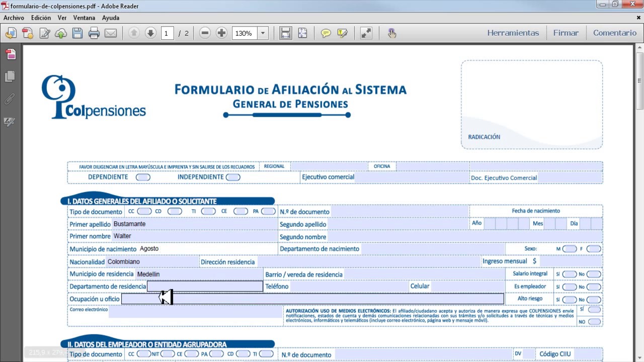Go to the previous page with the up arrow
644x362 pixels.
[x=134, y=33]
